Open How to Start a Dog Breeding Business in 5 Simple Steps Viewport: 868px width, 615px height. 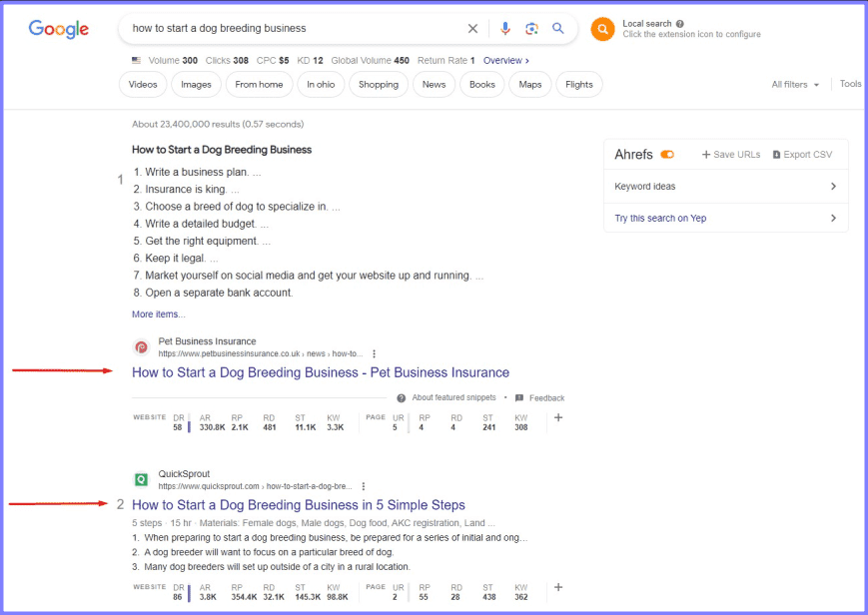299,505
